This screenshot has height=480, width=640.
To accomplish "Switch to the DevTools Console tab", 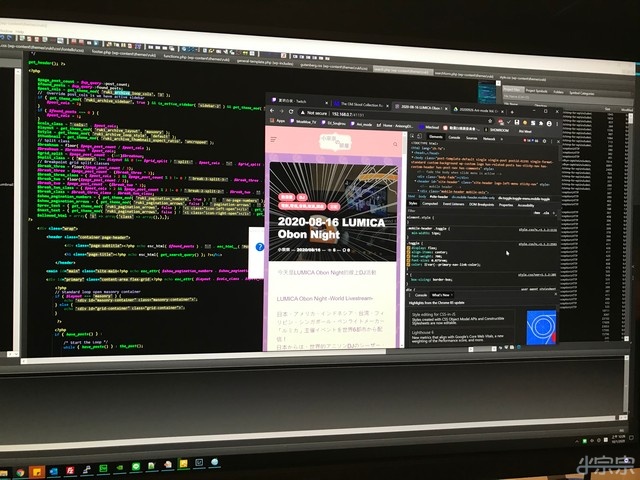I will [457, 140].
